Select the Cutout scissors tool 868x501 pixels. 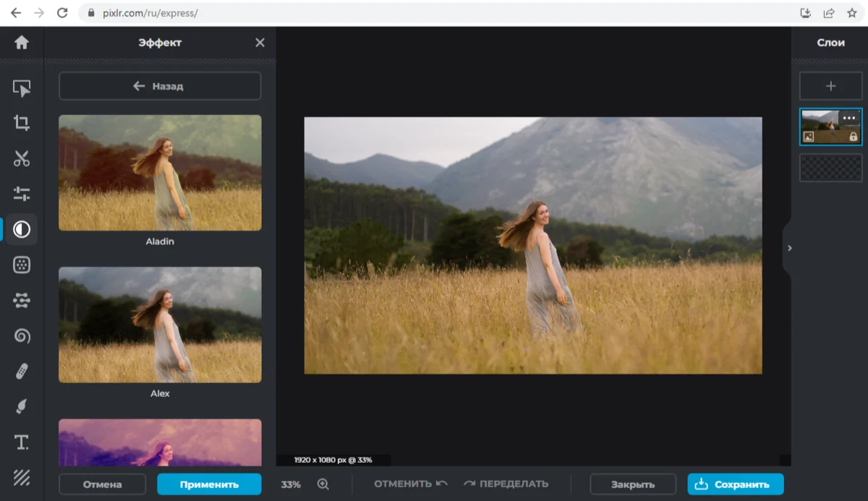(x=22, y=158)
